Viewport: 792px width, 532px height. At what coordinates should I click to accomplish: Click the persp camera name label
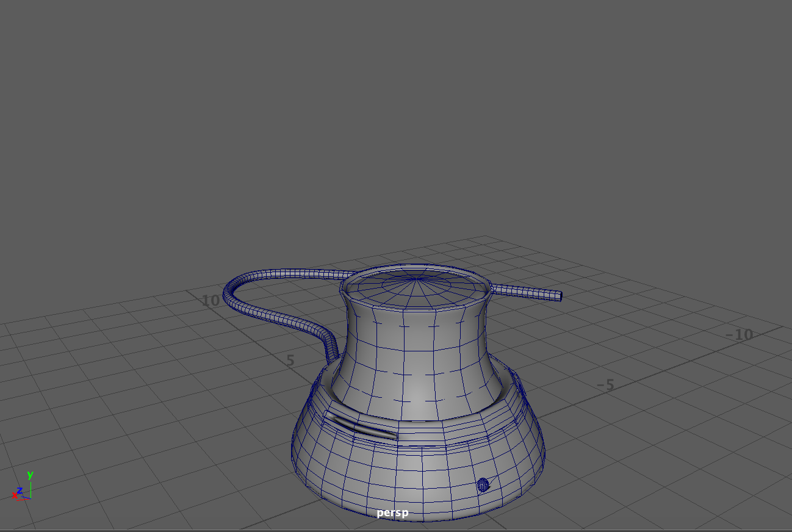[x=392, y=513]
